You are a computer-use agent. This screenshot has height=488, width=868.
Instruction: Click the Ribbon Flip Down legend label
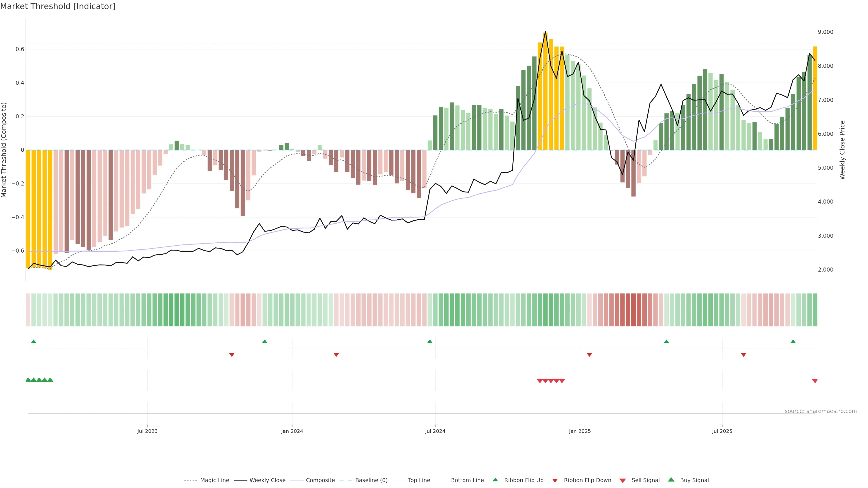tap(587, 480)
